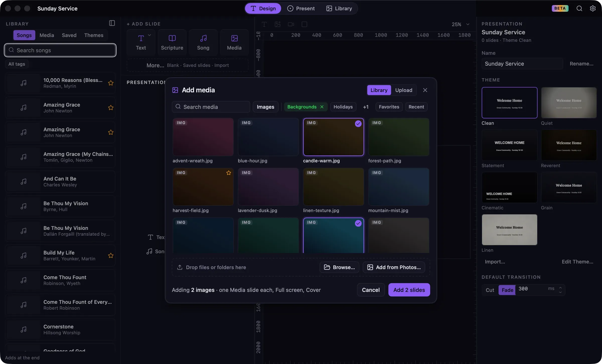
Task: Filter media by Holidays tag
Action: coord(343,107)
